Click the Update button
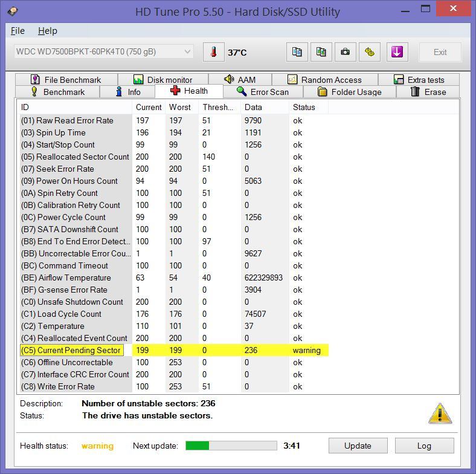The image size is (476, 474). (x=358, y=446)
